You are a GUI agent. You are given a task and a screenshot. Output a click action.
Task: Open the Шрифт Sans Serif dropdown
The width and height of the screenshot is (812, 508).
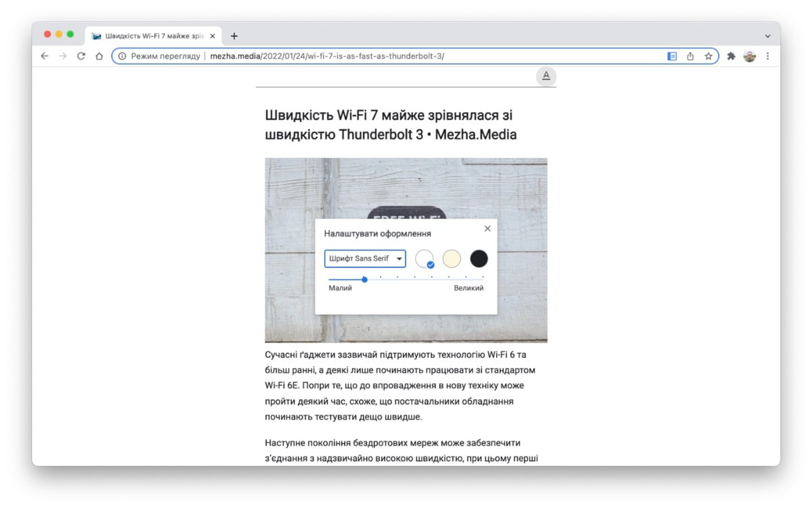(x=365, y=259)
